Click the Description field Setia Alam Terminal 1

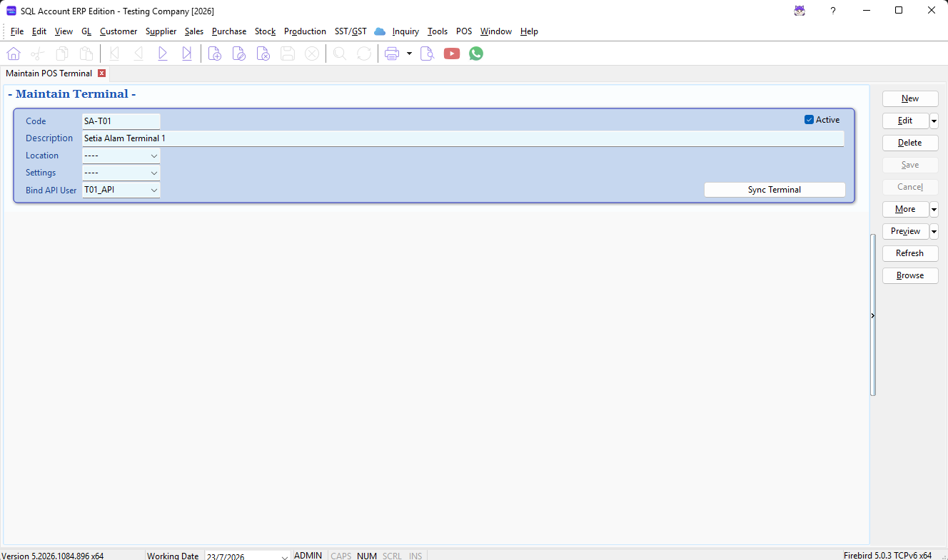point(463,138)
